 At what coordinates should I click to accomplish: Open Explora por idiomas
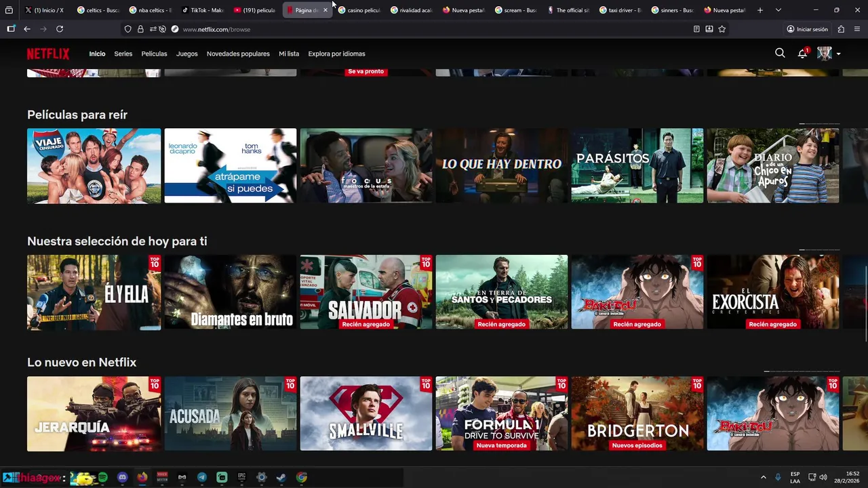pos(336,54)
